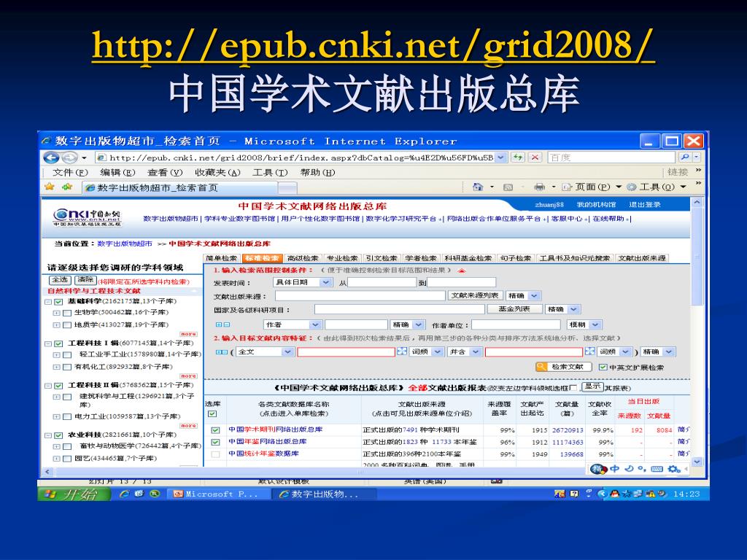747x560 pixels.
Task: Check the 有机化工 checkbox
Action: (x=67, y=367)
